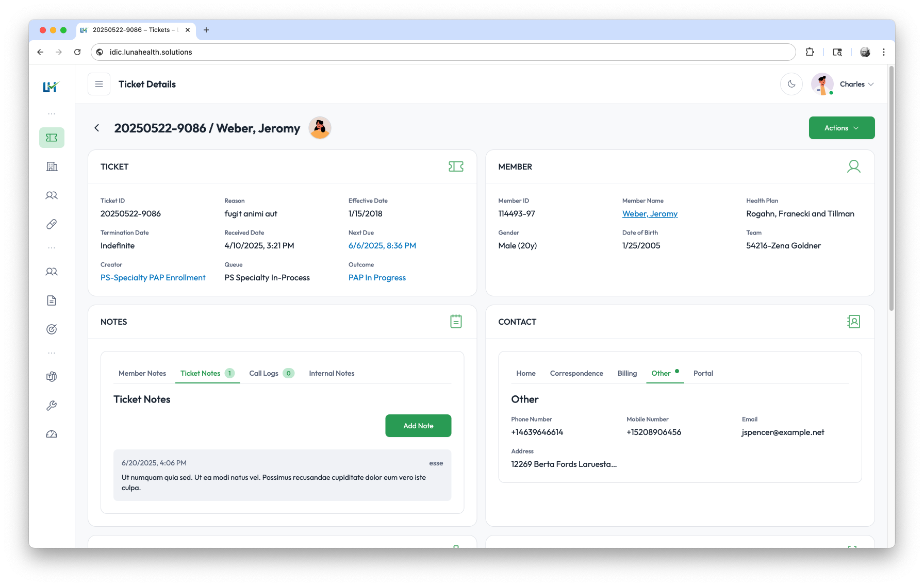Click the document icon in sidebar
The width and height of the screenshot is (924, 586).
point(52,300)
